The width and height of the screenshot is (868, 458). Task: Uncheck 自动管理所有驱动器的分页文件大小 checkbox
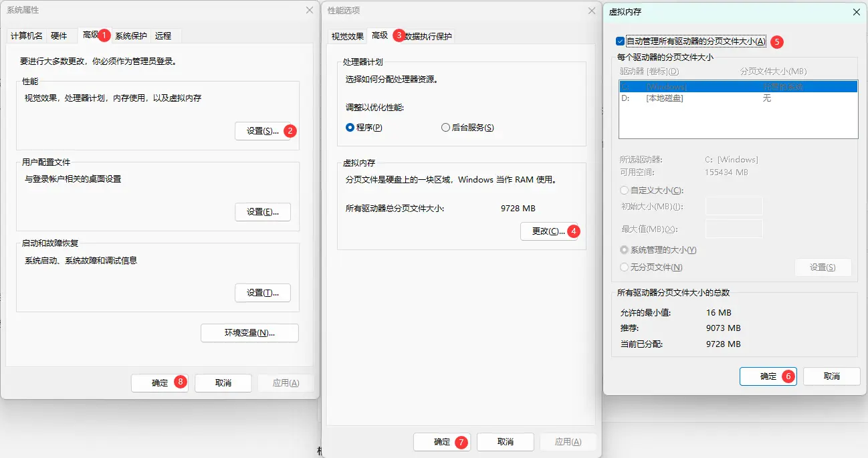click(x=621, y=41)
